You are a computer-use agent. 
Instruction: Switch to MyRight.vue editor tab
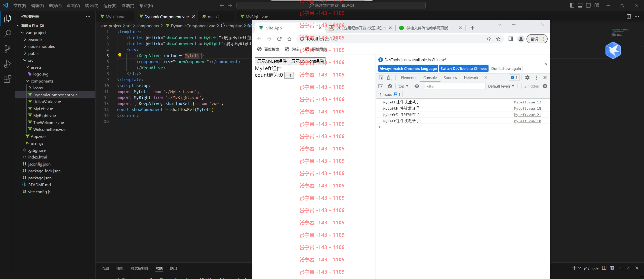coord(257,17)
